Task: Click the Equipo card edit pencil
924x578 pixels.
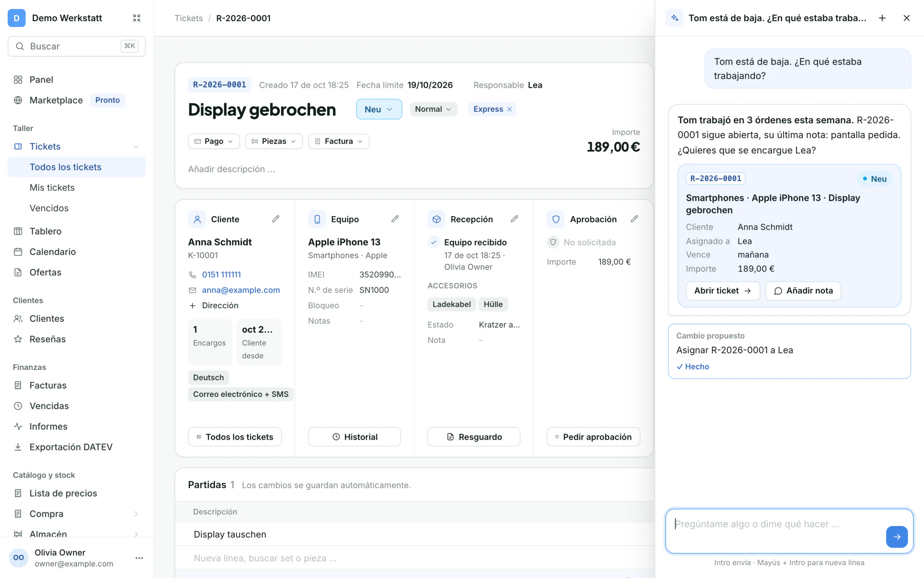Action: point(395,219)
